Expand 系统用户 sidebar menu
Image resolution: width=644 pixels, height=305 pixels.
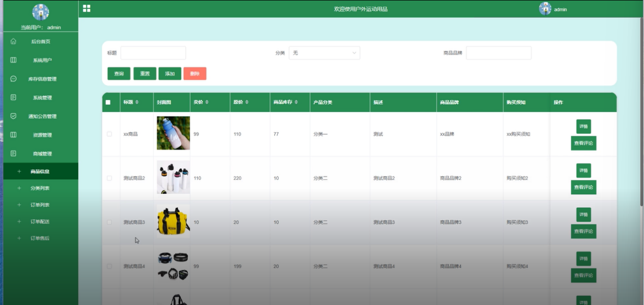(41, 60)
